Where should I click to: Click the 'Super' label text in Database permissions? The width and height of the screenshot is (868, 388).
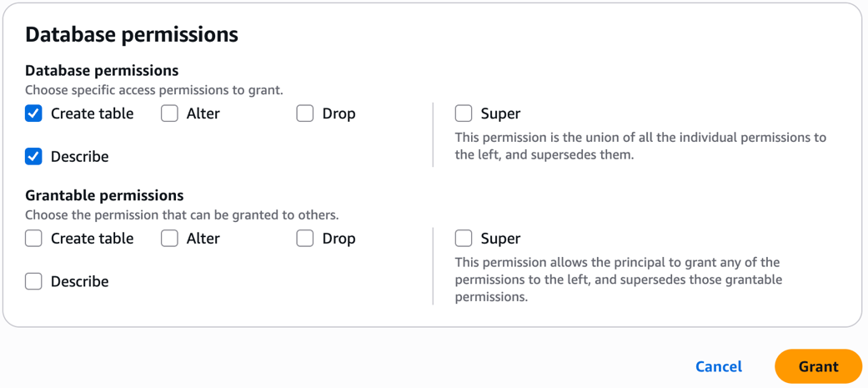pyautogui.click(x=500, y=113)
